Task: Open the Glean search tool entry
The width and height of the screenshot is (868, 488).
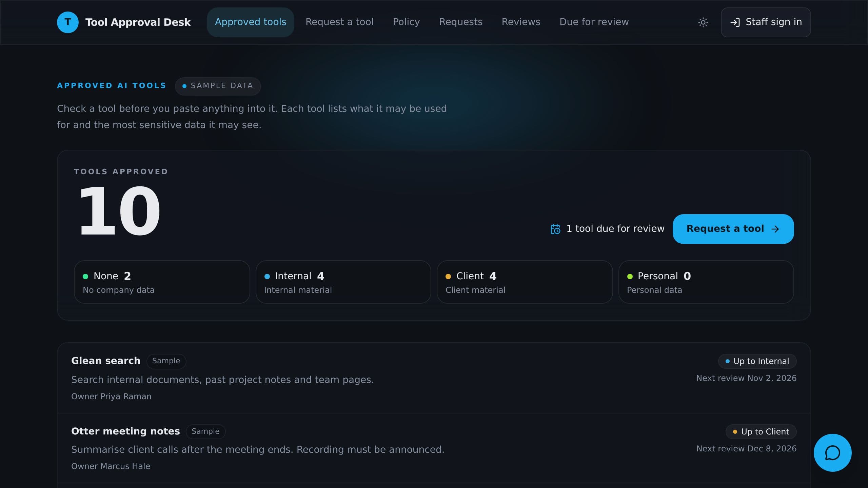Action: pos(434,378)
